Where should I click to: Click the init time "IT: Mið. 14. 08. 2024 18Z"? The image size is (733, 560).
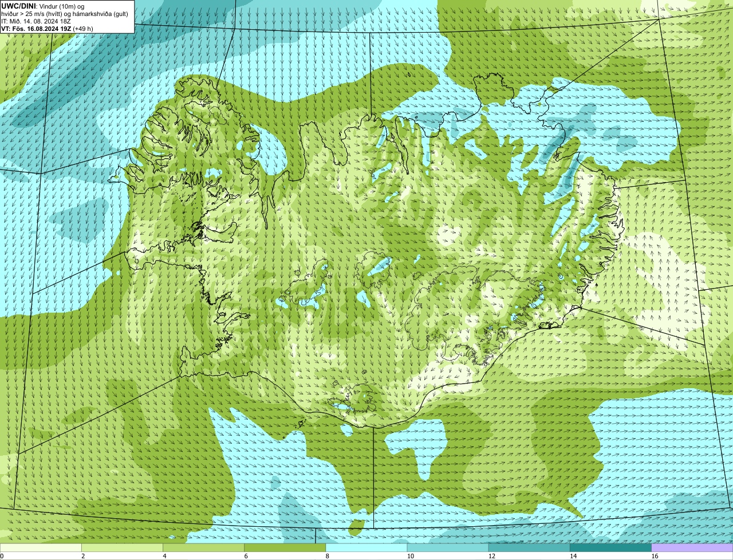pos(36,21)
